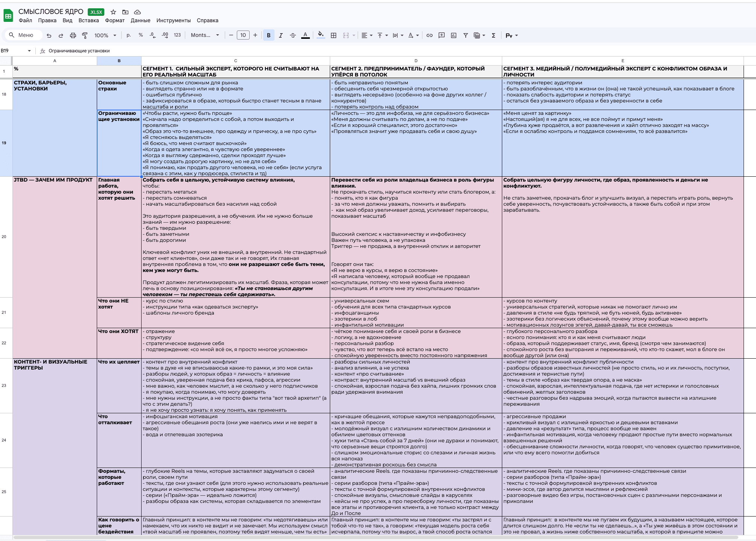Click the create filter icon
Screen dimensions: 756x541
click(x=466, y=35)
